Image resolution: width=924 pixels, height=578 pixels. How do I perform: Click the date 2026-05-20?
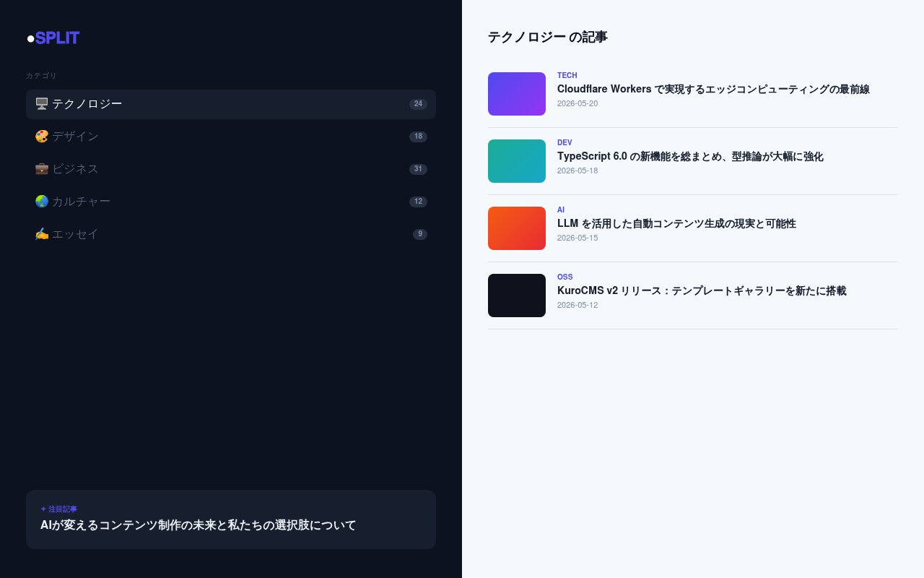point(577,103)
